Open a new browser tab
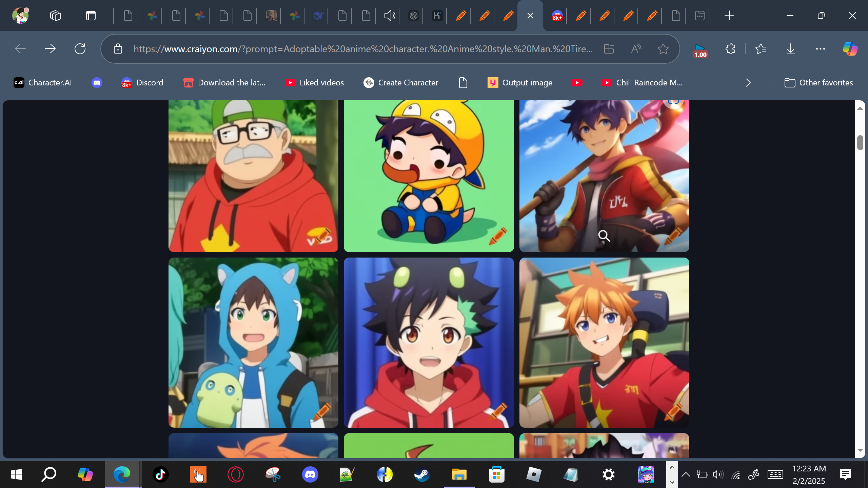Screen dimensions: 868x488 tap(729, 16)
